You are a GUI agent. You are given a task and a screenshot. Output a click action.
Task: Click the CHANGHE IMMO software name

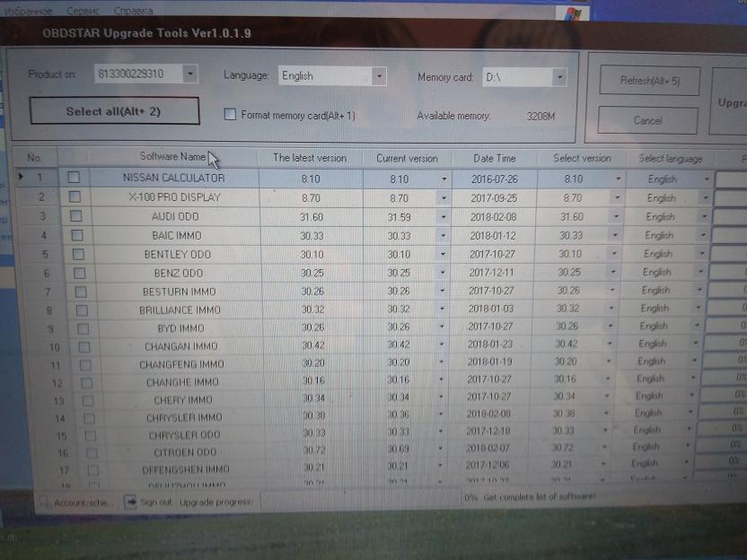[182, 382]
